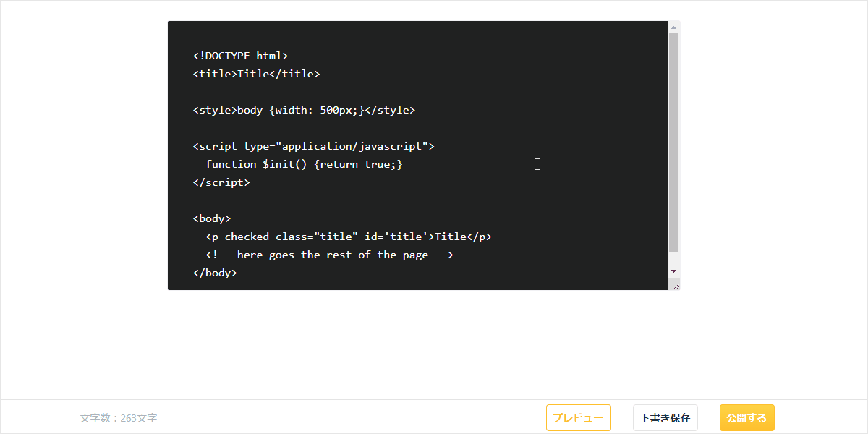The image size is (868, 434).
Task: Place cursor in '<!DOCTYPE html>' line
Action: coord(241,56)
